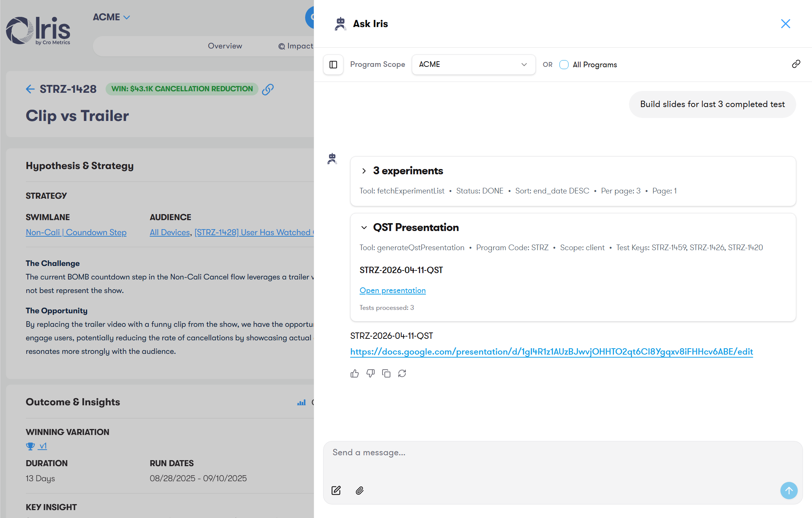
Task: Open the Program Scope ACME dropdown
Action: click(473, 65)
